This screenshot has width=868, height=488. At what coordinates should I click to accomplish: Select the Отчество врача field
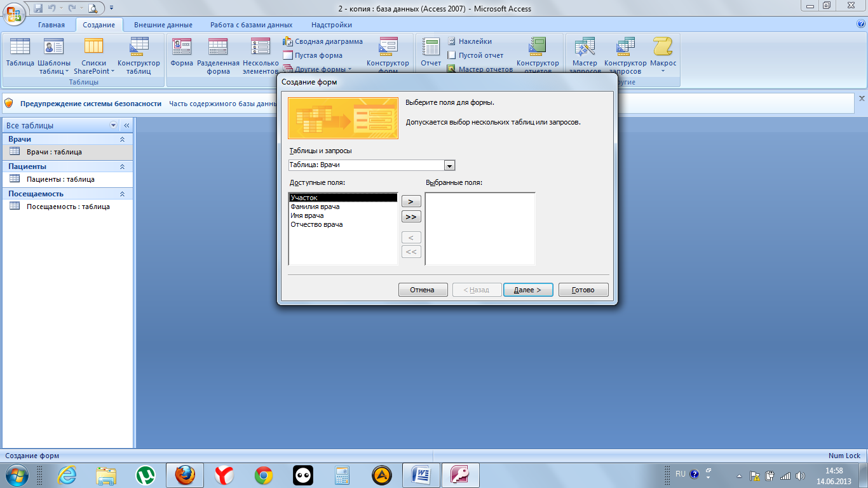(x=343, y=224)
